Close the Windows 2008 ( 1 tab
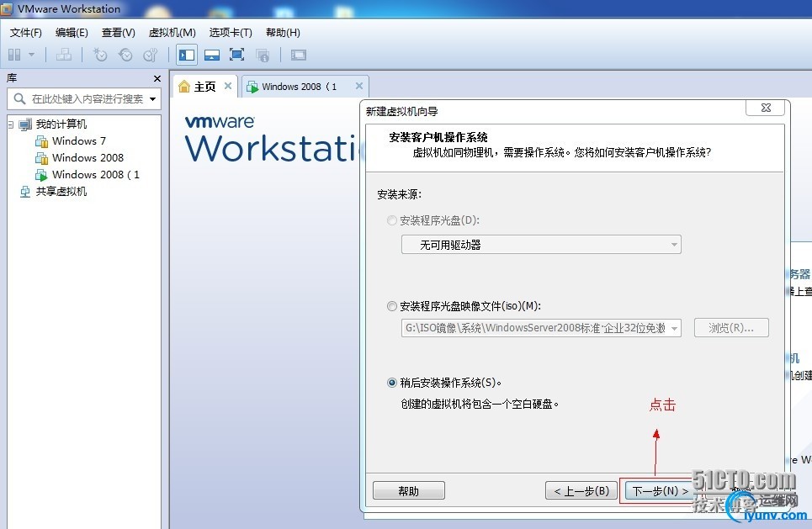The height and width of the screenshot is (529, 812). click(358, 86)
